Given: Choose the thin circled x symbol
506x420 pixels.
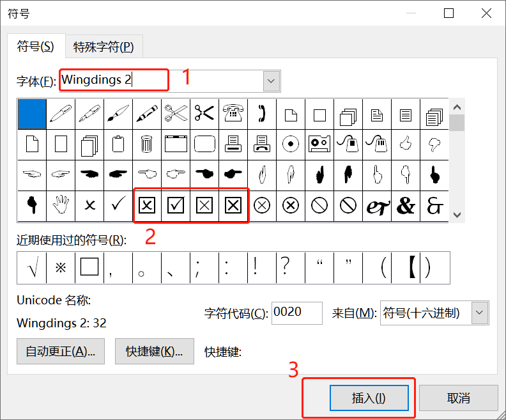Looking at the screenshot, I should [262, 206].
